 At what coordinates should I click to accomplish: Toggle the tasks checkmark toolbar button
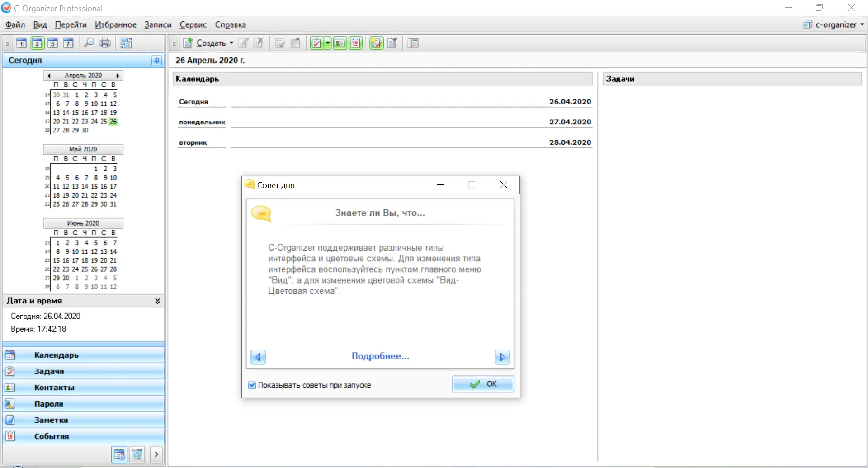(x=316, y=43)
